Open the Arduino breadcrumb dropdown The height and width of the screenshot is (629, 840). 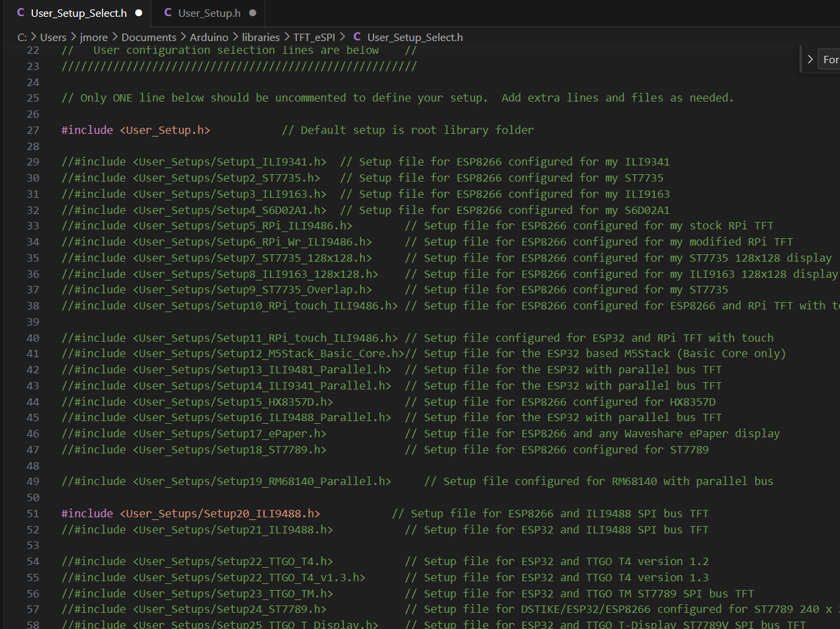(209, 37)
